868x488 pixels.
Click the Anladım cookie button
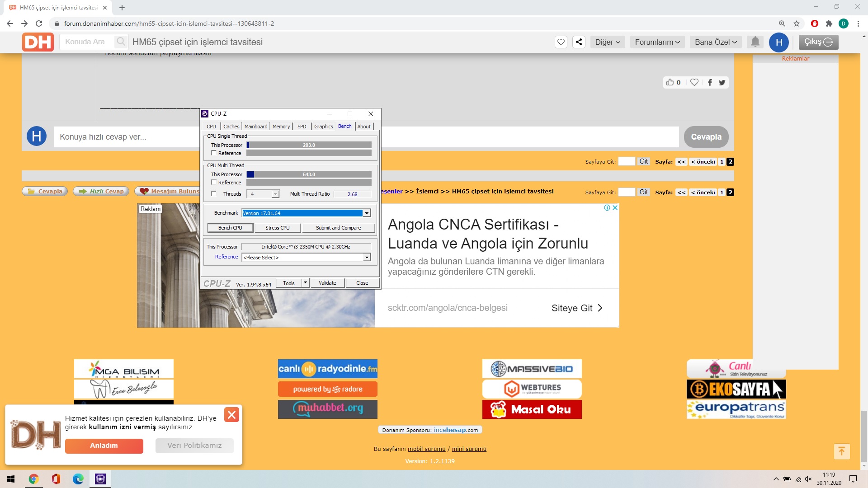104,446
